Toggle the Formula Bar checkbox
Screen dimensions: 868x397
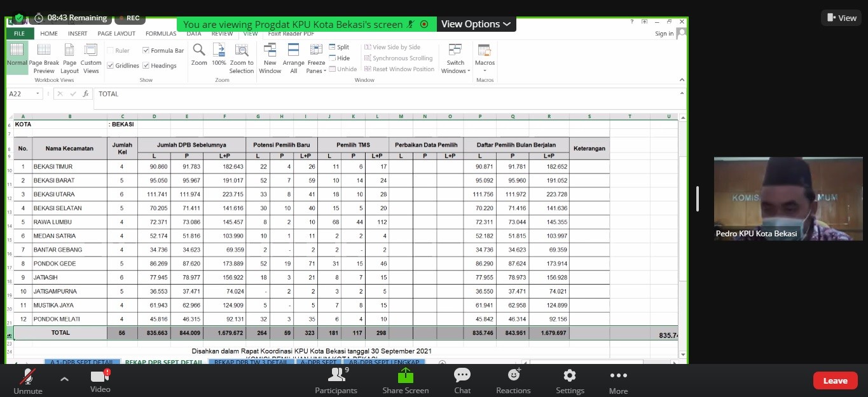point(146,51)
